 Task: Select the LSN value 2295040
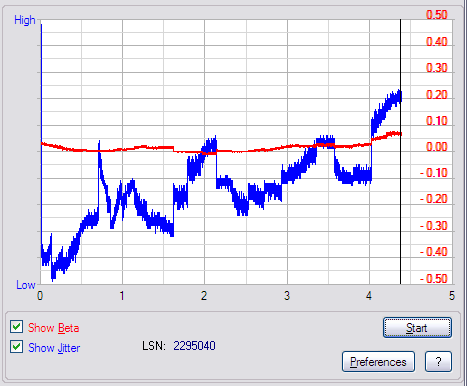194,346
